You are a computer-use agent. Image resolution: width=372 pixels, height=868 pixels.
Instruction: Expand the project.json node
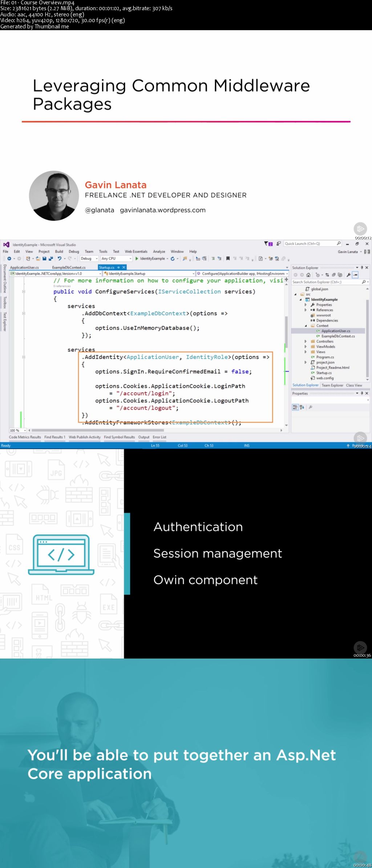click(x=306, y=363)
